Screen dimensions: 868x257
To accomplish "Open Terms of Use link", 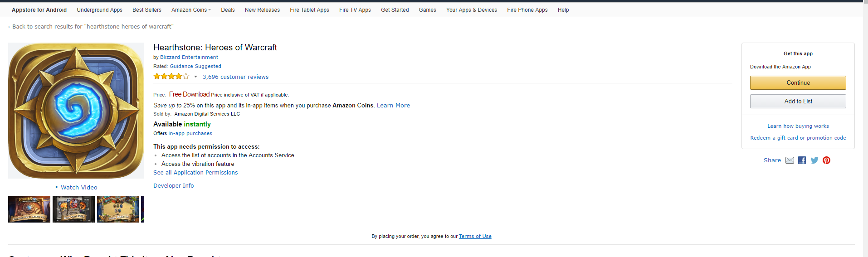I will click(x=475, y=236).
